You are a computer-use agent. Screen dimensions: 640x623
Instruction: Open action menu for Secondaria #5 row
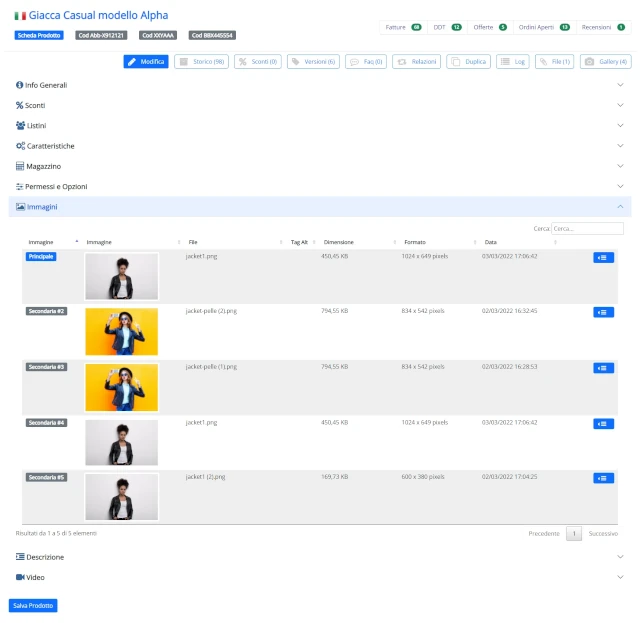click(603, 478)
